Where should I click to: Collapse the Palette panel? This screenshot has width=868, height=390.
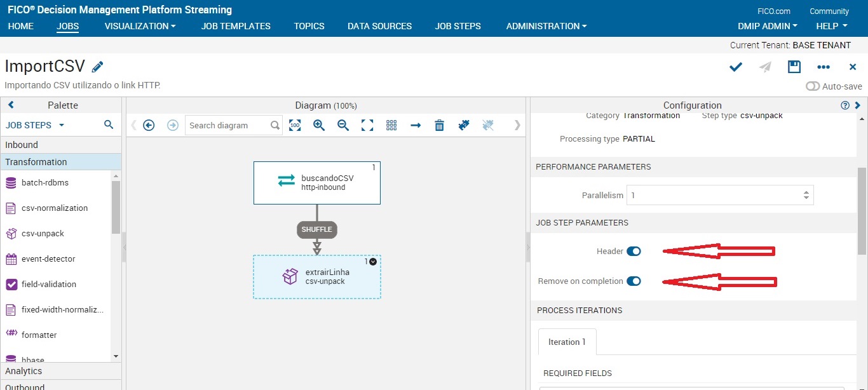click(x=11, y=105)
